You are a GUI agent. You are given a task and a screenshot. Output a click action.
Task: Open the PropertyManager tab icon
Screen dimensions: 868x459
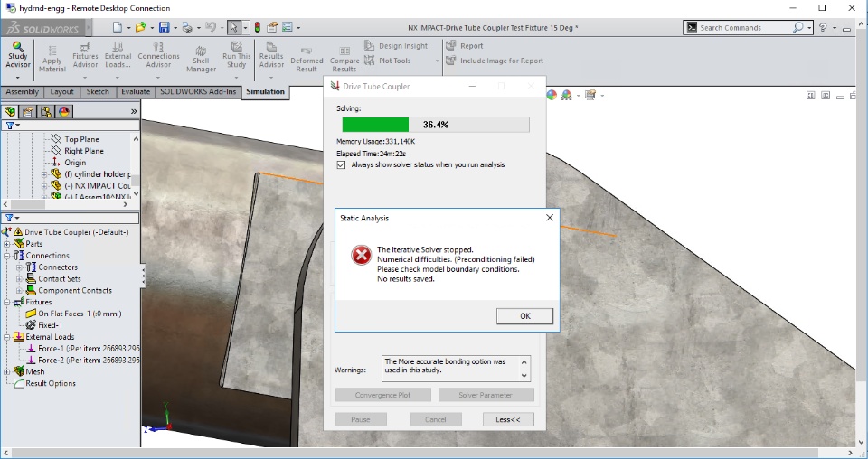pyautogui.click(x=28, y=112)
